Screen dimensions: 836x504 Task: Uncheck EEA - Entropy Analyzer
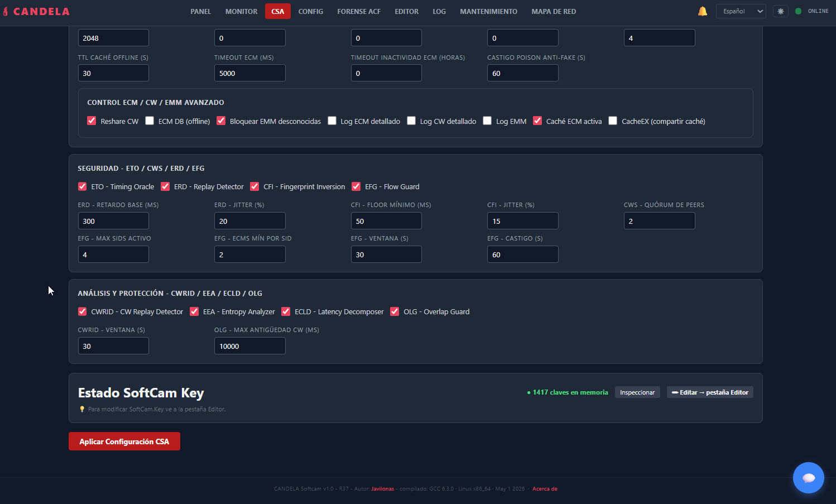194,311
